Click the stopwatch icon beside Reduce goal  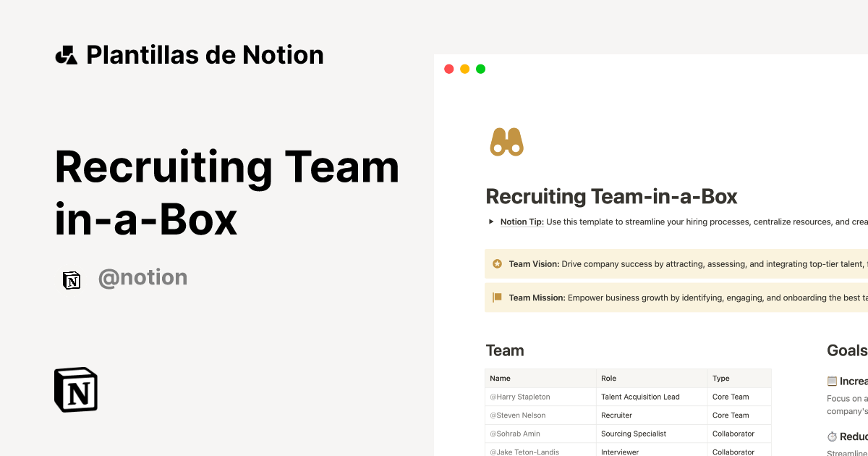[832, 436]
